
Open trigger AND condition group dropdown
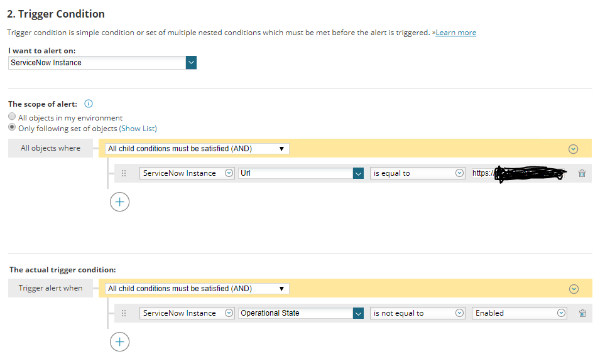click(197, 289)
